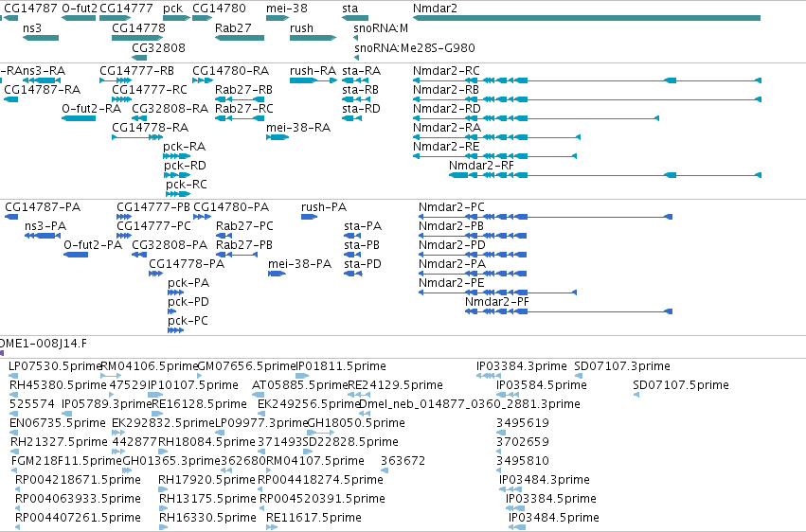Click the LP07530.5prime EST label
Viewport: 806px width, 532px height.
coord(55,366)
